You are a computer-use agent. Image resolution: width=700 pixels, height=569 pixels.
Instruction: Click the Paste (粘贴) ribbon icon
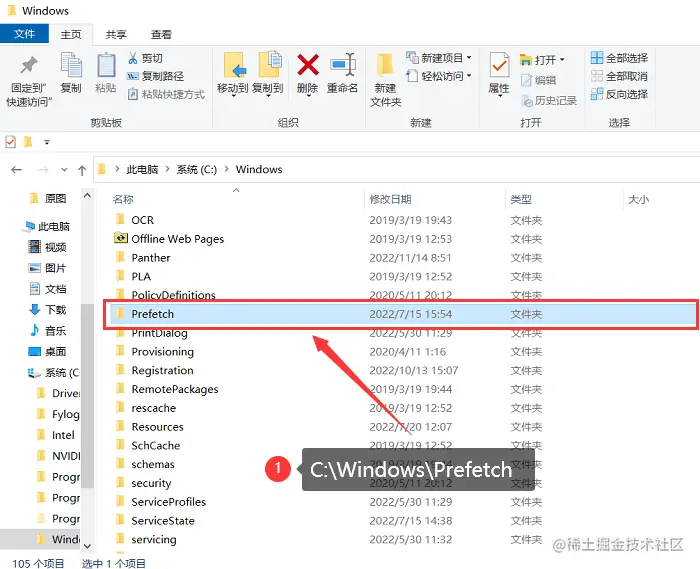point(106,73)
